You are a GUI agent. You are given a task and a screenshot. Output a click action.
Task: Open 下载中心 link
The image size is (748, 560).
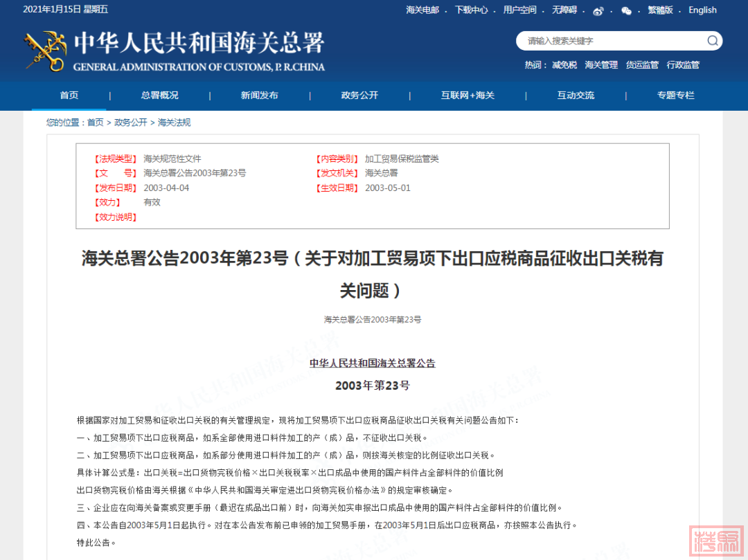(x=472, y=10)
